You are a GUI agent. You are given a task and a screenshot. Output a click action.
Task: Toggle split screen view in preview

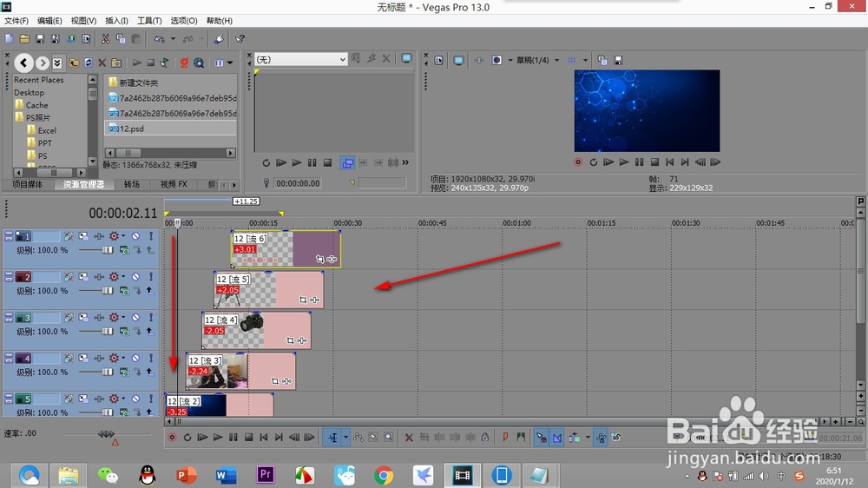[496, 60]
